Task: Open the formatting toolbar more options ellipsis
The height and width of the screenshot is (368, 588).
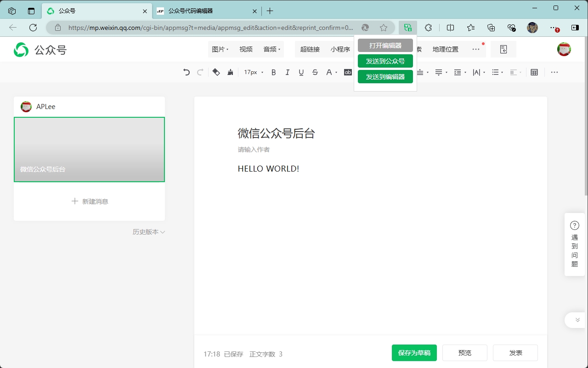Action: pos(554,72)
